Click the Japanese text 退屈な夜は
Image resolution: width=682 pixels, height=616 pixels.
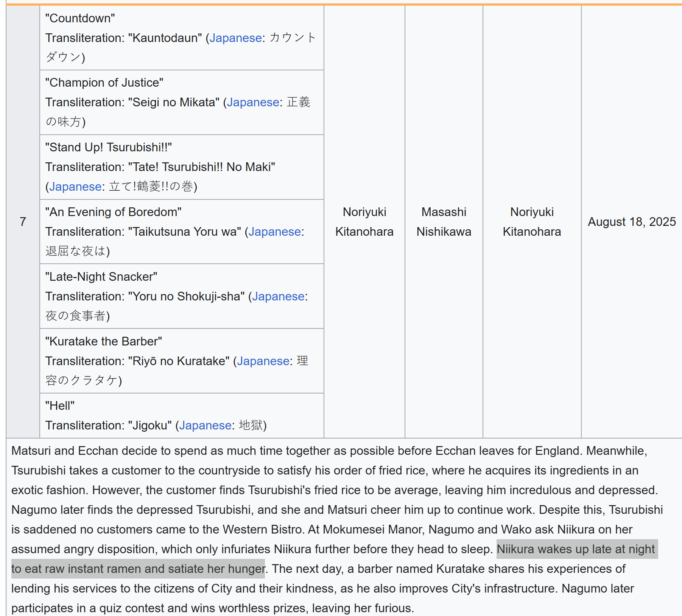(x=76, y=251)
